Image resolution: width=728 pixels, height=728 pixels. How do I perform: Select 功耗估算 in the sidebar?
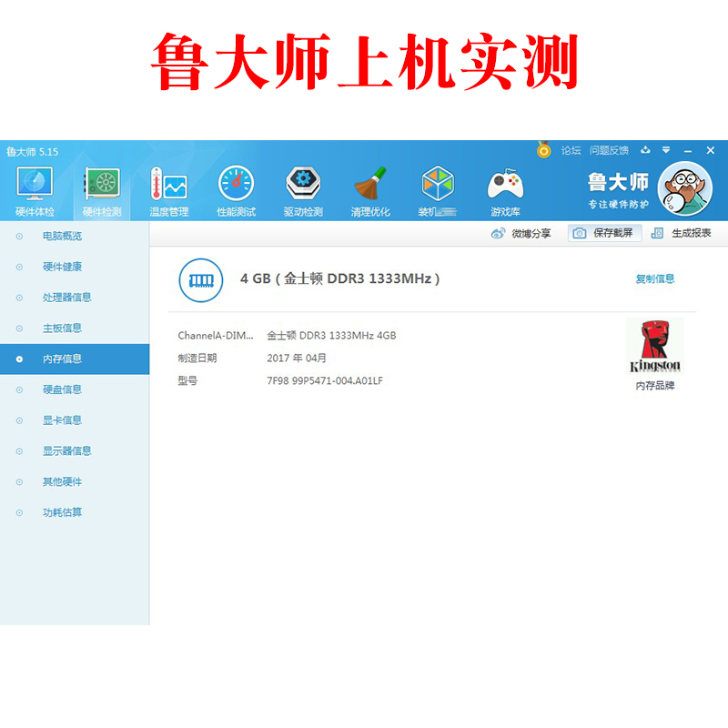[75, 512]
